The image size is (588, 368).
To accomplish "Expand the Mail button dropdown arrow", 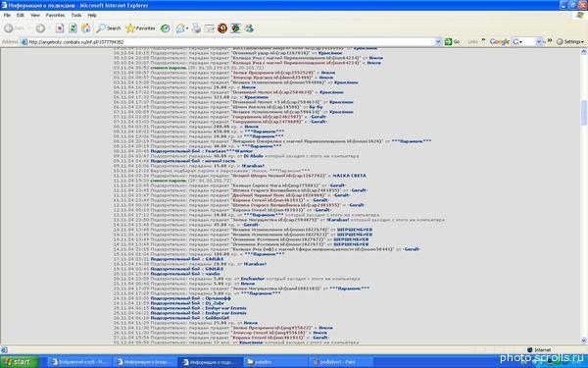I will pos(187,28).
